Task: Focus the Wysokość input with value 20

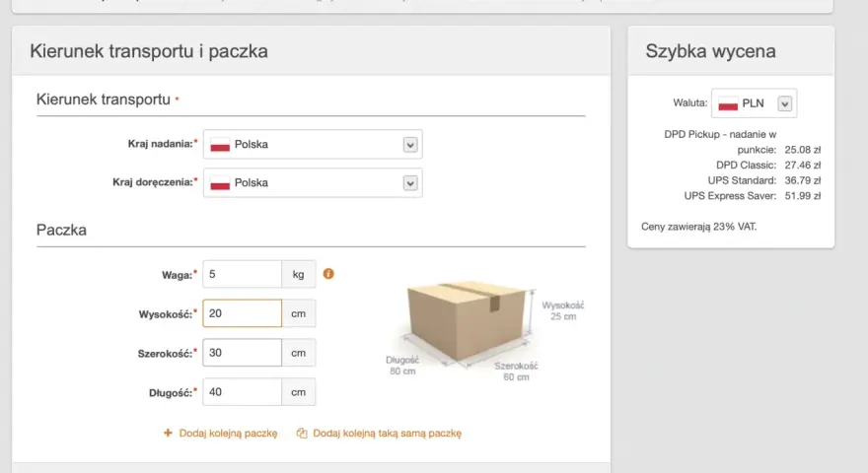Action: click(242, 313)
